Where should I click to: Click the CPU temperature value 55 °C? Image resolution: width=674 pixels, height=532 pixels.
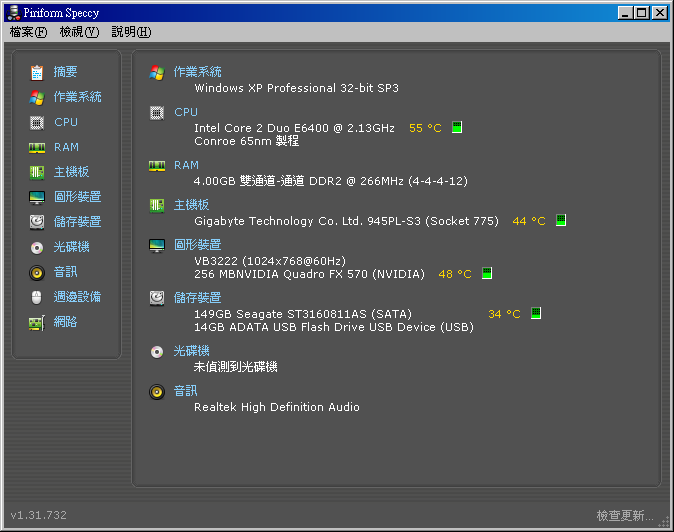pyautogui.click(x=425, y=128)
